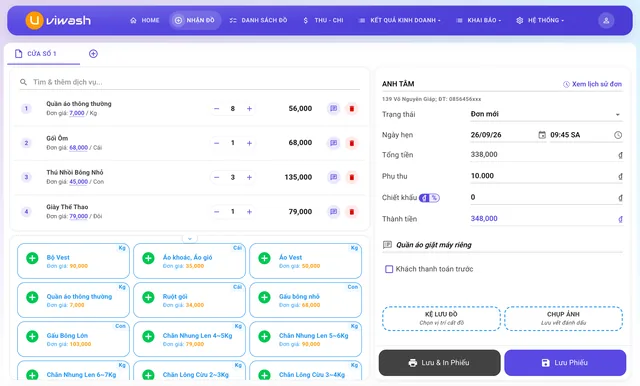
Task: Delete Quần áo thông thường row
Action: click(x=351, y=109)
